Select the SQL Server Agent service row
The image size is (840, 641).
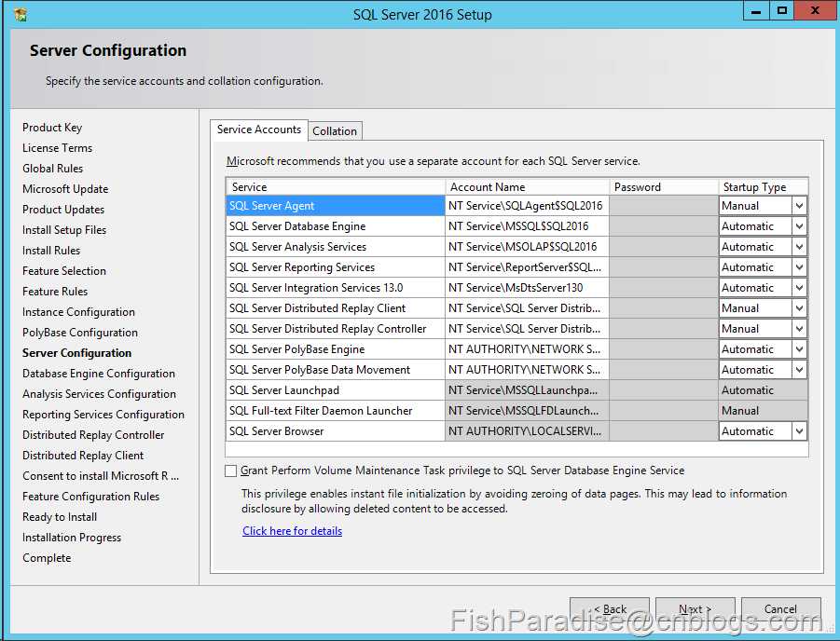336,206
